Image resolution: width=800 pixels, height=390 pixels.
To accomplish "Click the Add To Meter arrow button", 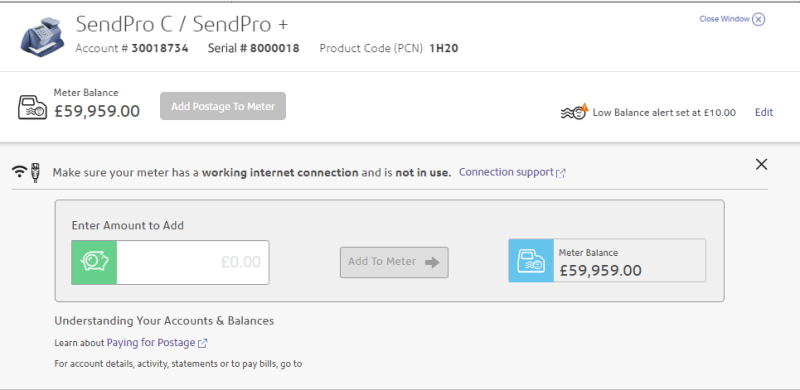I will tap(394, 262).
